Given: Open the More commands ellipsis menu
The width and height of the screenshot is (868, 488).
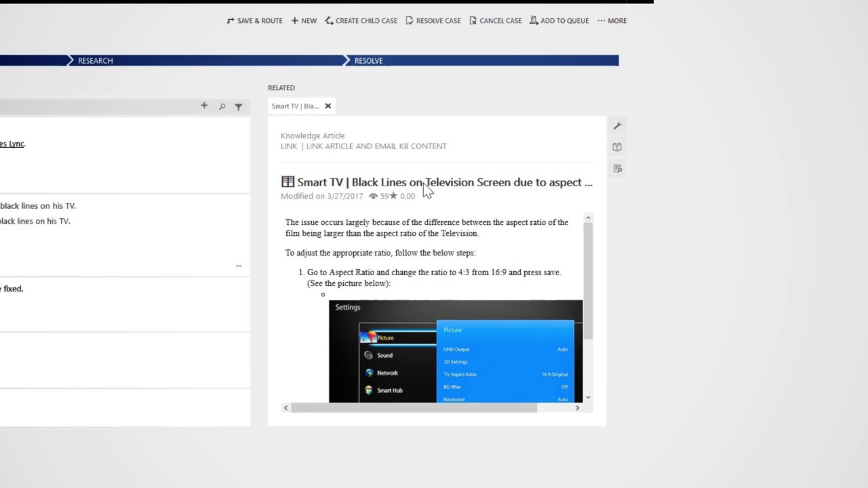Looking at the screenshot, I should [x=612, y=20].
